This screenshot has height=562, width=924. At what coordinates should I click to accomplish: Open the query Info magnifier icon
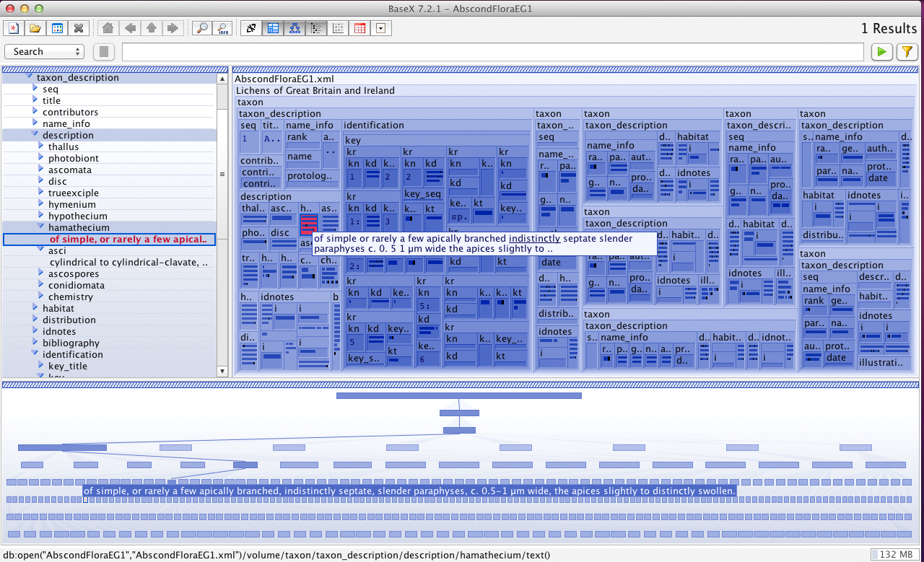[x=224, y=29]
